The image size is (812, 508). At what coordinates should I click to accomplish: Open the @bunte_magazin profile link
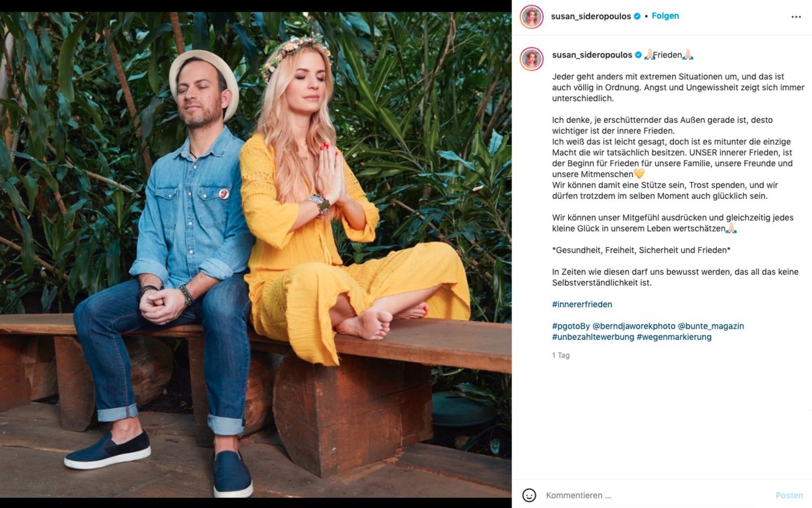click(x=710, y=326)
